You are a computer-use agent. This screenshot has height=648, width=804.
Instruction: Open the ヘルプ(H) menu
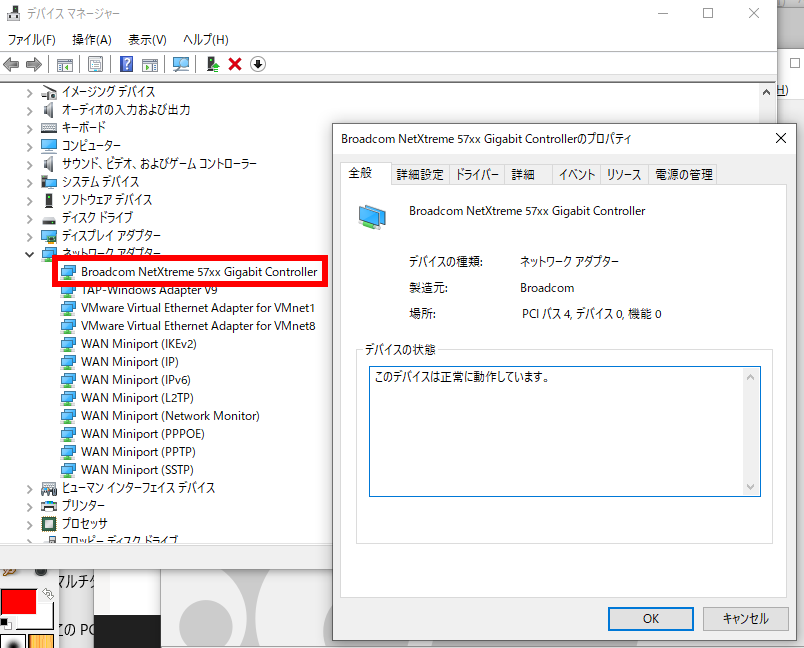(206, 39)
